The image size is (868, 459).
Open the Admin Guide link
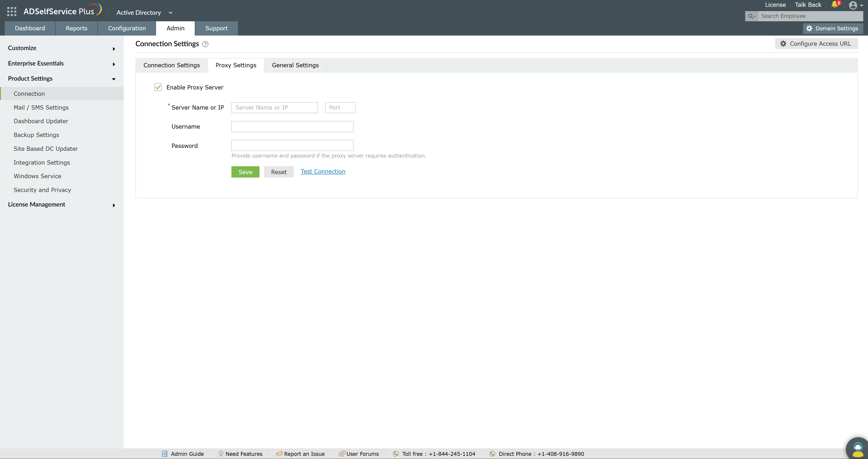point(187,454)
